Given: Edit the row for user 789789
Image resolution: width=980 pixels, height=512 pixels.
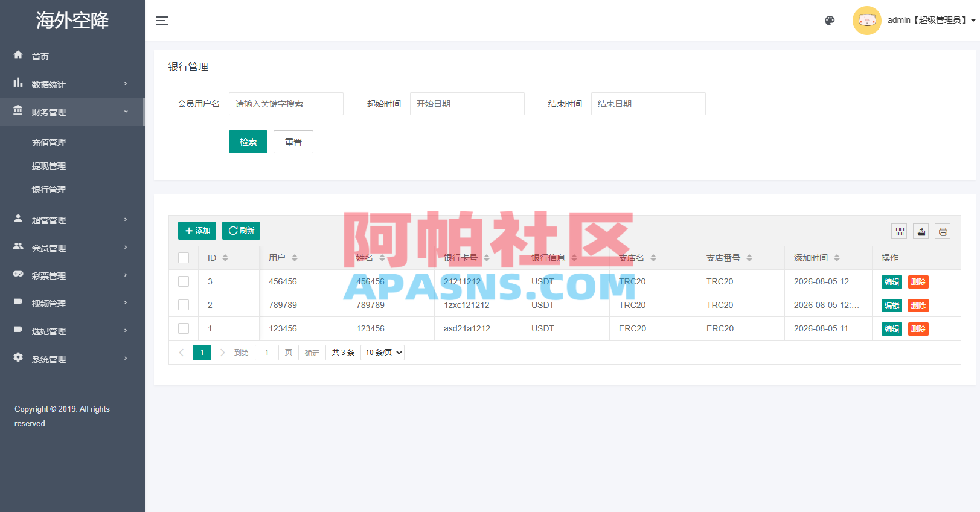Looking at the screenshot, I should pyautogui.click(x=892, y=306).
